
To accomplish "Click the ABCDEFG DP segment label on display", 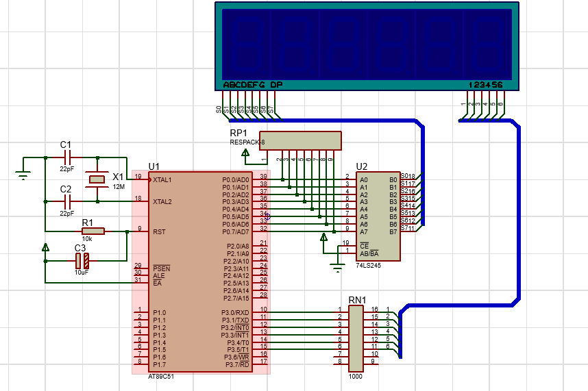I will (253, 85).
